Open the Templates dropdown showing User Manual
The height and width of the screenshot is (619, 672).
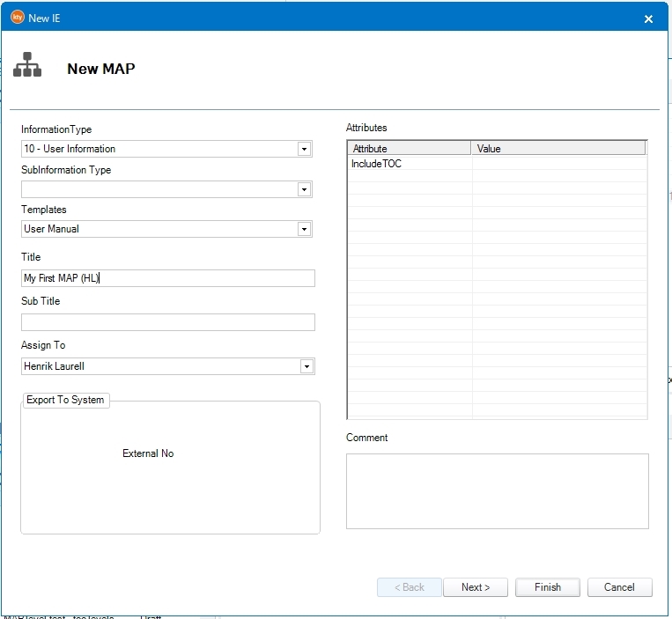point(304,229)
